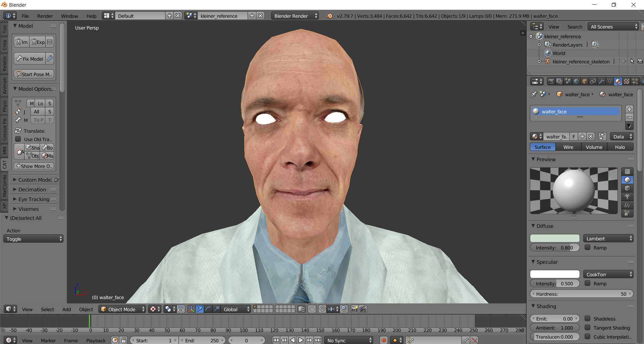
Task: Enable the magnet snapping icon in viewport header
Action: [322, 309]
